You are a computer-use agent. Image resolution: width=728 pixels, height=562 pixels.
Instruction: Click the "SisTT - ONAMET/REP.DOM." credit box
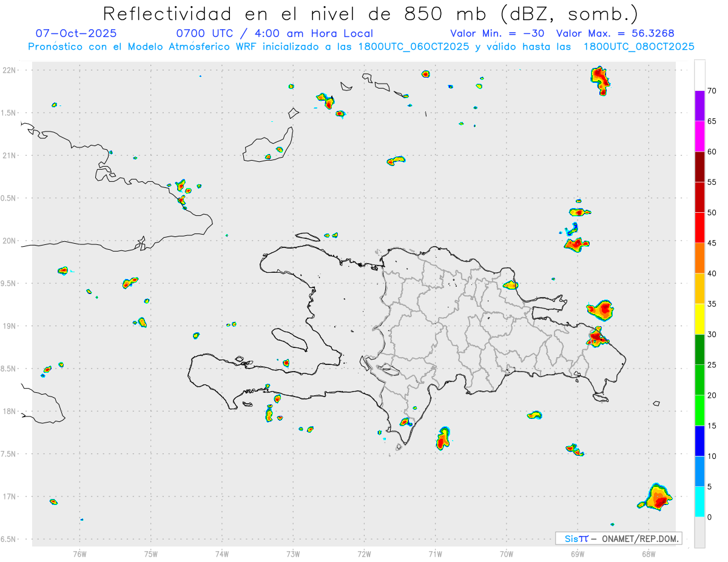coord(618,538)
